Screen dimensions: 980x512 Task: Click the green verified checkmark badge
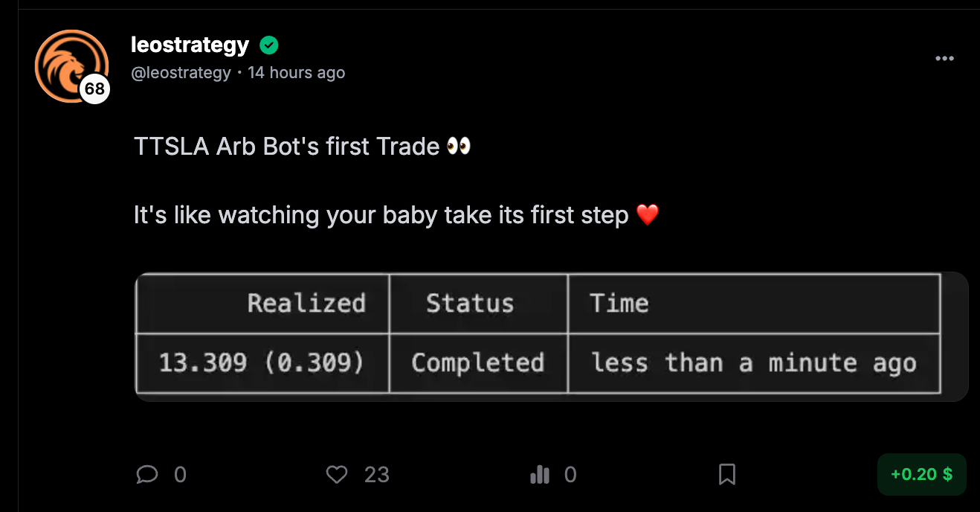(269, 46)
